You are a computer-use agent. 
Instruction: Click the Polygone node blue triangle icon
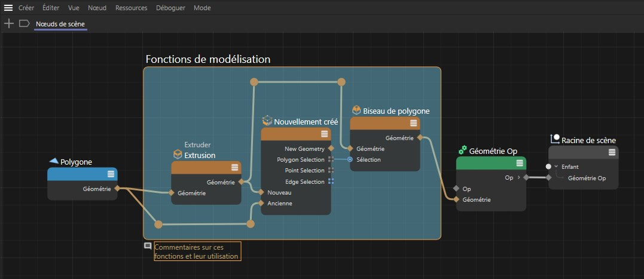54,161
